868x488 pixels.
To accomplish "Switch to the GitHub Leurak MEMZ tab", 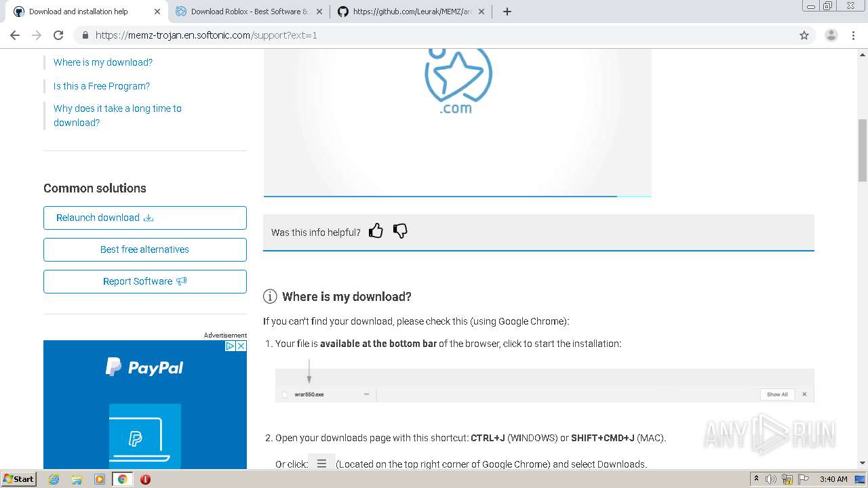I will [412, 12].
